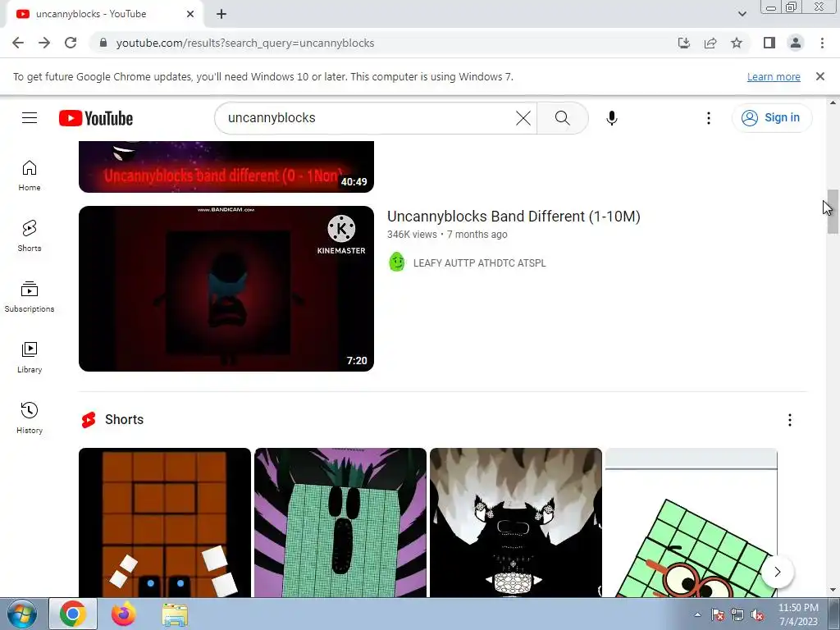Launch Firefox from the taskbar

pyautogui.click(x=124, y=614)
